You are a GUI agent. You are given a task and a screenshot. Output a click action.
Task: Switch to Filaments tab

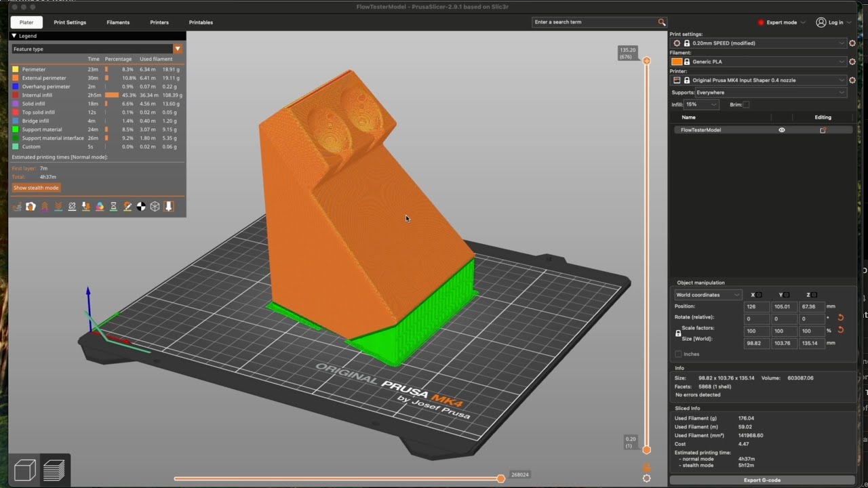pos(118,22)
